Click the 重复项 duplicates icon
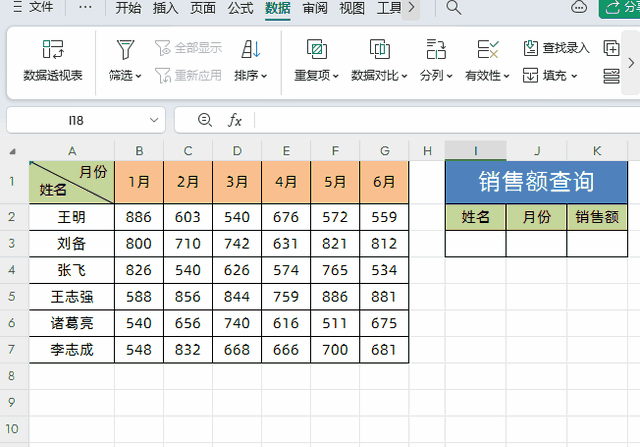The height and width of the screenshot is (447, 640). [x=317, y=49]
